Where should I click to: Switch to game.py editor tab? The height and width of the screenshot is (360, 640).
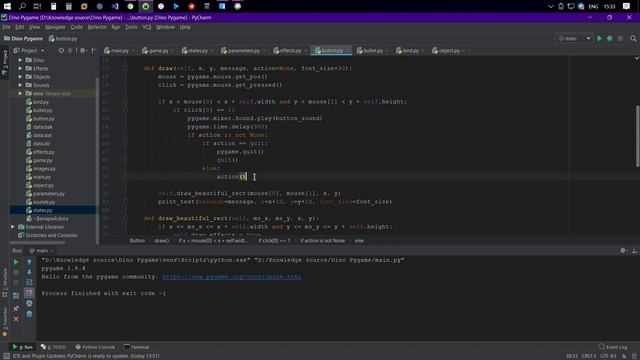pyautogui.click(x=158, y=51)
